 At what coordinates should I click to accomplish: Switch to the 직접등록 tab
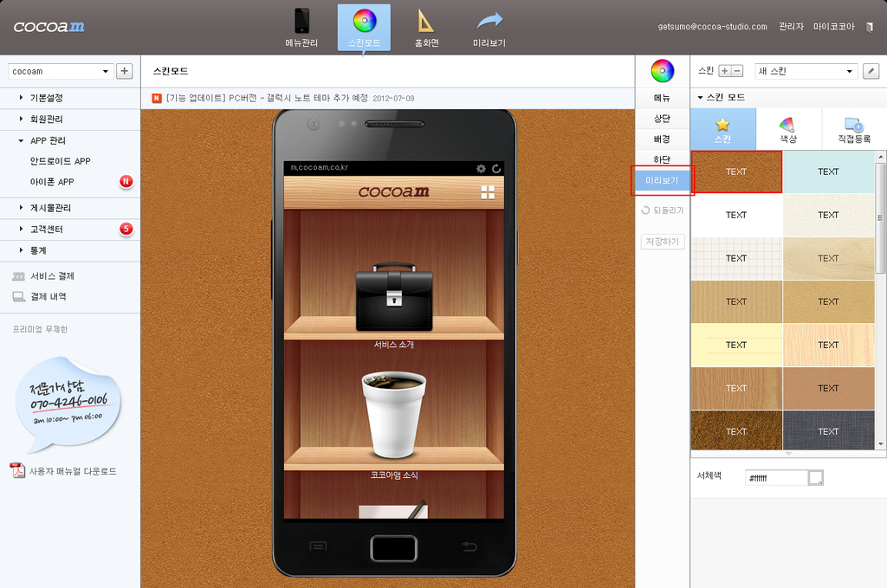point(854,130)
